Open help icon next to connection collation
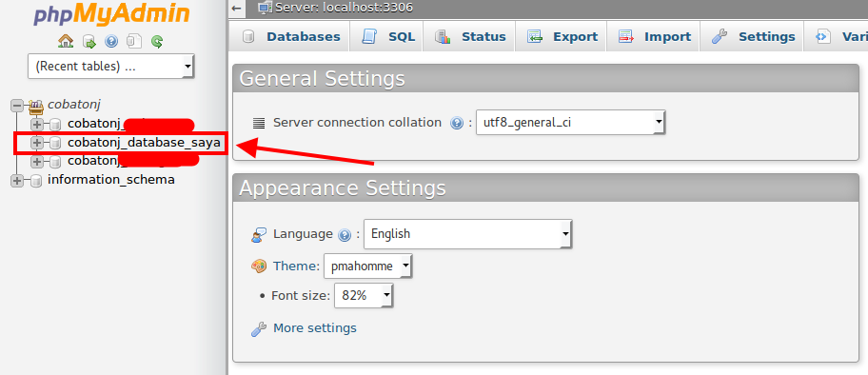Screen dimensions: 868x375 [457, 123]
